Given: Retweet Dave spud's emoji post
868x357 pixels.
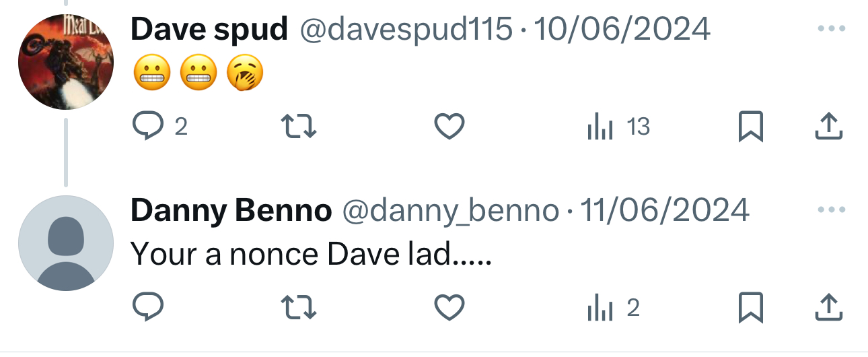Looking at the screenshot, I should [x=299, y=127].
